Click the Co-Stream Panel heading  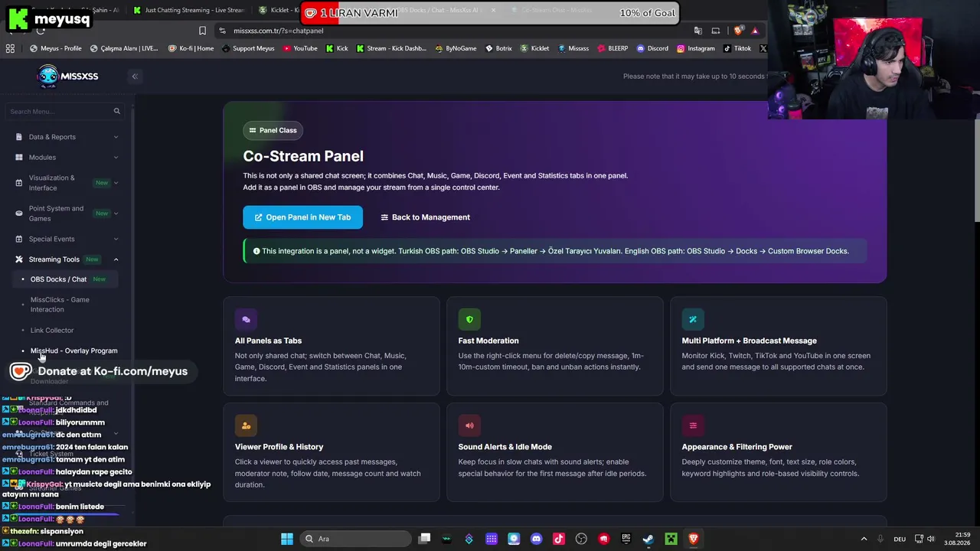point(303,156)
